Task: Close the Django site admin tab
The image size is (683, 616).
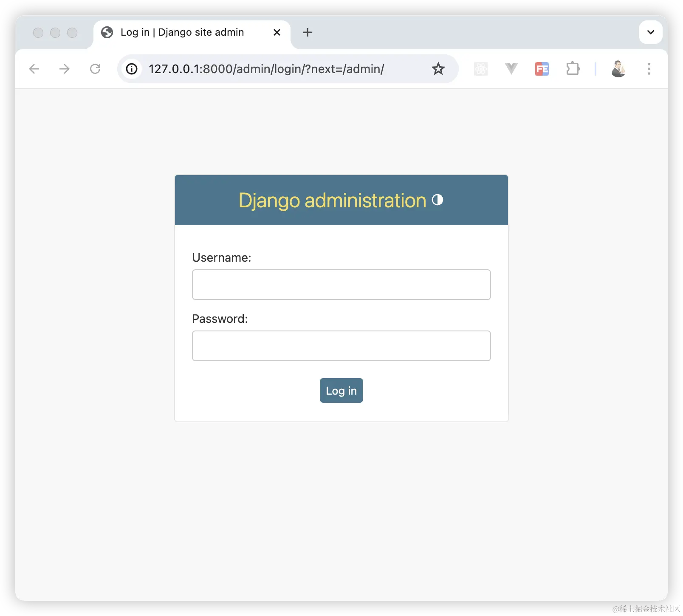Action: click(x=277, y=32)
